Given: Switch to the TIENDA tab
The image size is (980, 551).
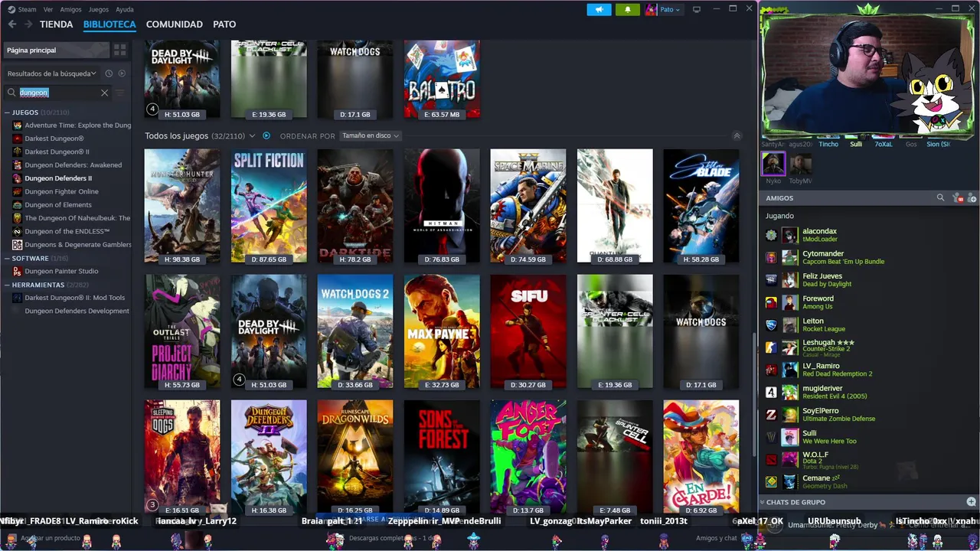Looking at the screenshot, I should (x=56, y=24).
